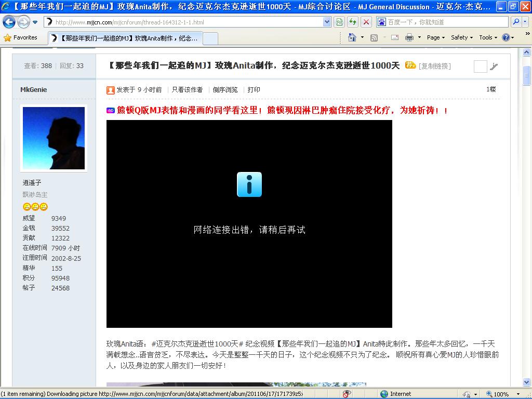Image resolution: width=532 pixels, height=399 pixels.
Task: Open the Tools menu
Action: [x=488, y=37]
